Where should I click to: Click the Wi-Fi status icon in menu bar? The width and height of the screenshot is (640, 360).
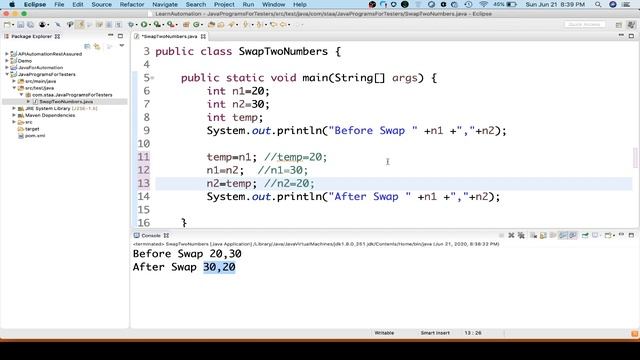click(484, 4)
